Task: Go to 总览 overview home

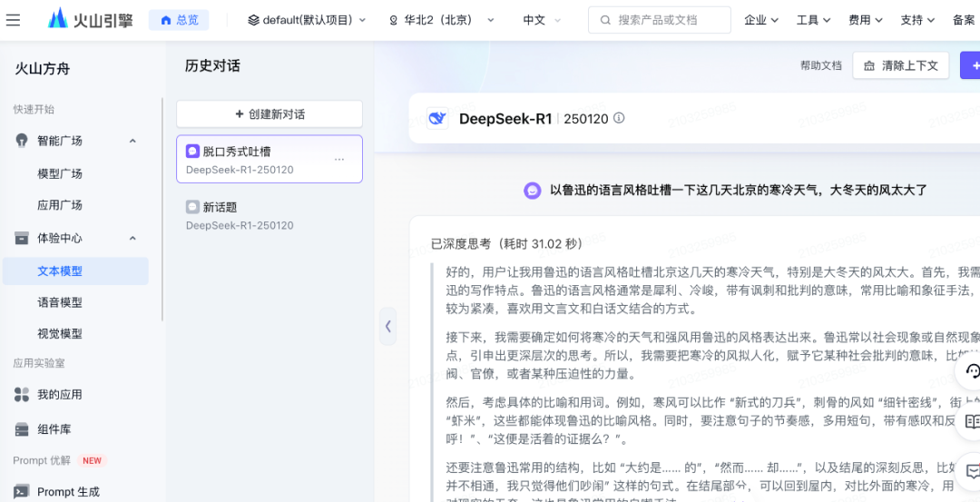Action: point(179,20)
